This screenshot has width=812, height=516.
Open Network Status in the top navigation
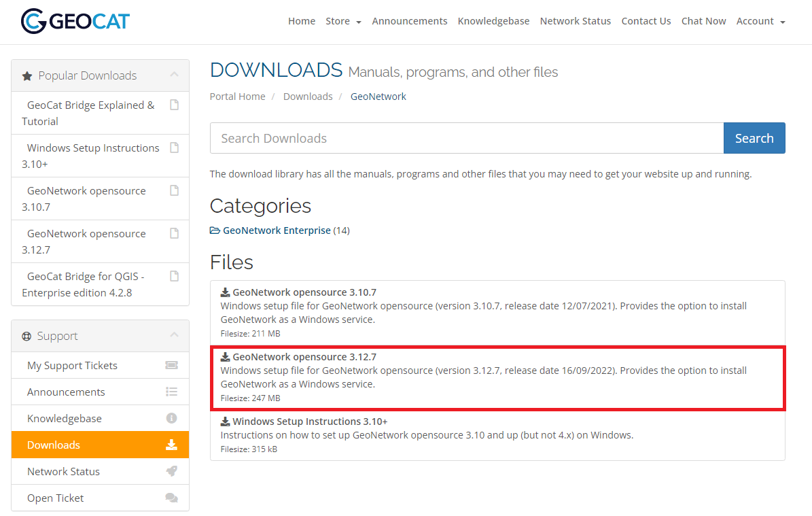coord(576,21)
